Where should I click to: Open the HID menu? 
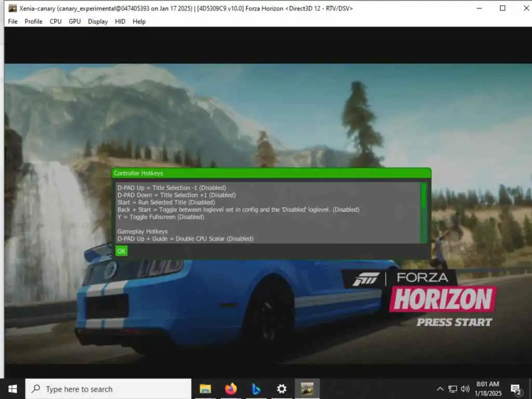[120, 21]
